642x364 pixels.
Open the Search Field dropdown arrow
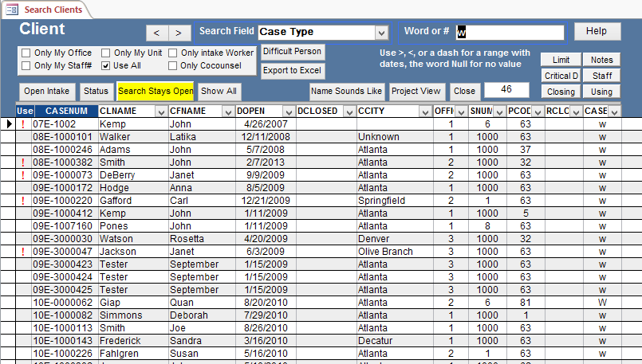[x=381, y=33]
